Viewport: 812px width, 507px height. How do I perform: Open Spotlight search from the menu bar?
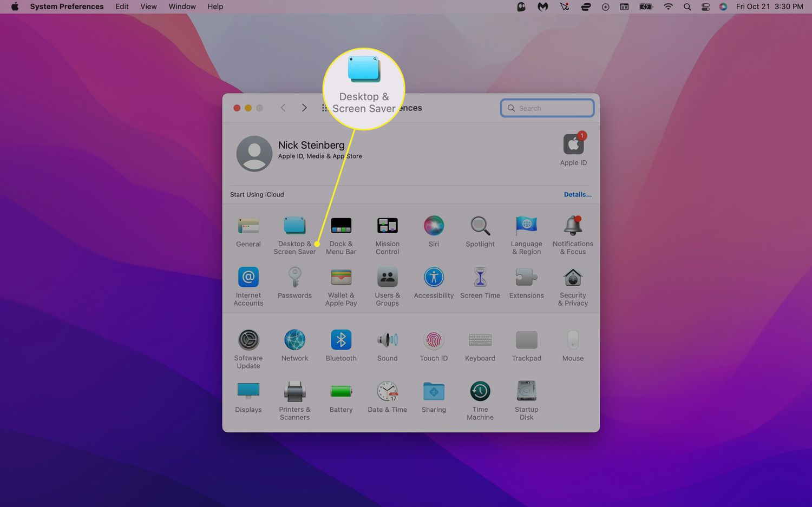687,6
